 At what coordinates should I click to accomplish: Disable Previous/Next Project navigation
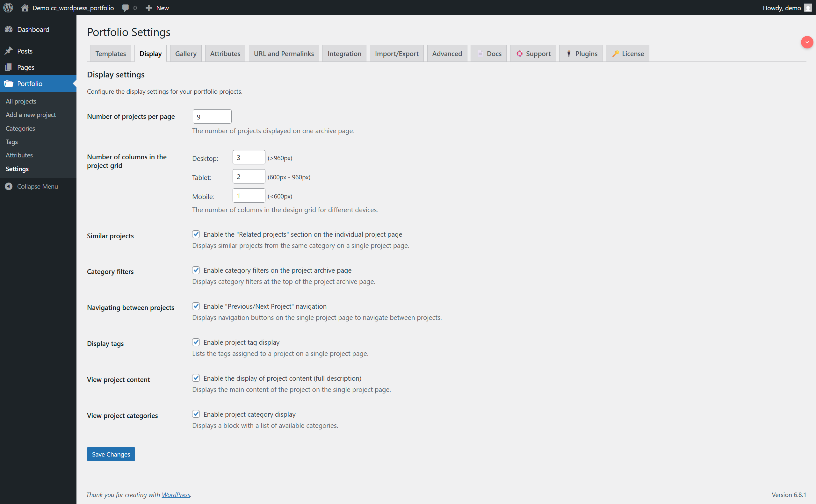196,306
